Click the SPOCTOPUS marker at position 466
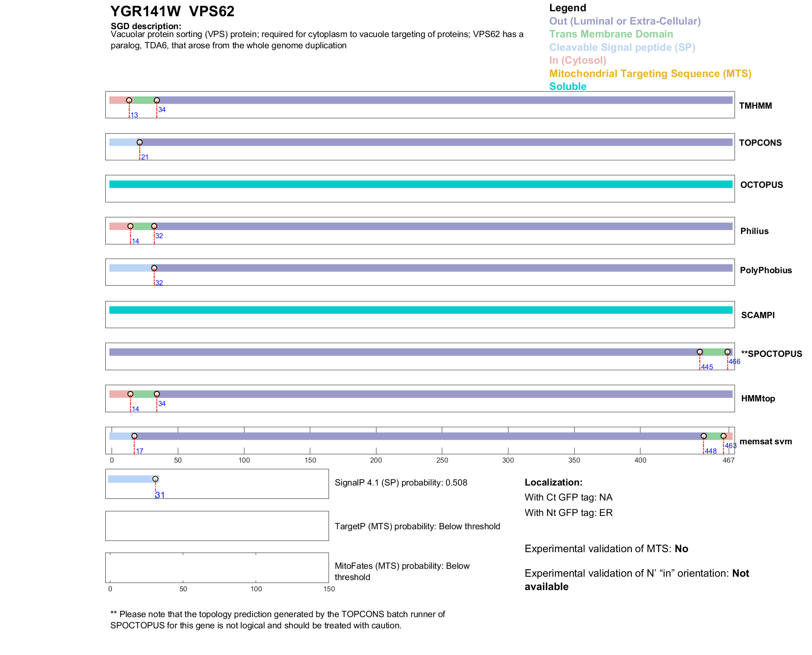This screenshot has width=812, height=655. [727, 352]
